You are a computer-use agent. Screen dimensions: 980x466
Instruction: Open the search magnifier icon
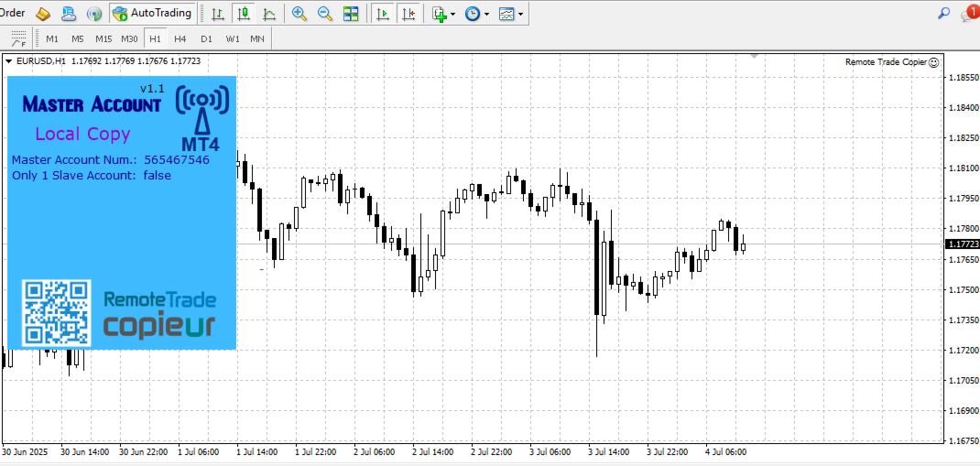click(943, 13)
